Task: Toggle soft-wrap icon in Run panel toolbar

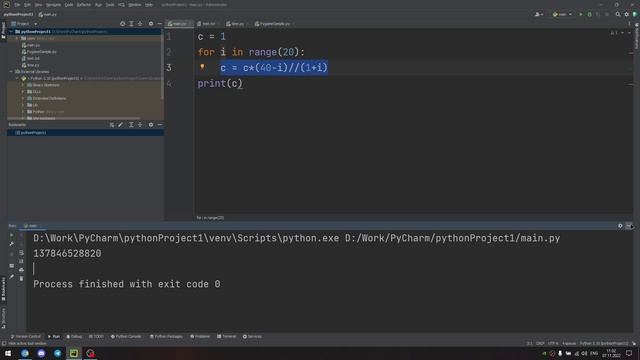Action: click(x=21, y=253)
